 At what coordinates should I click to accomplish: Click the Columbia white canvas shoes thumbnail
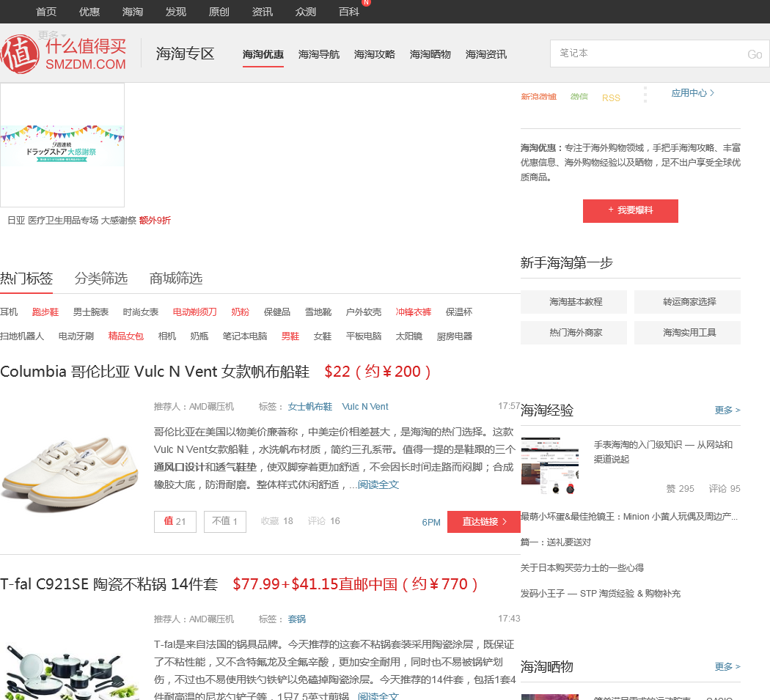pyautogui.click(x=70, y=474)
